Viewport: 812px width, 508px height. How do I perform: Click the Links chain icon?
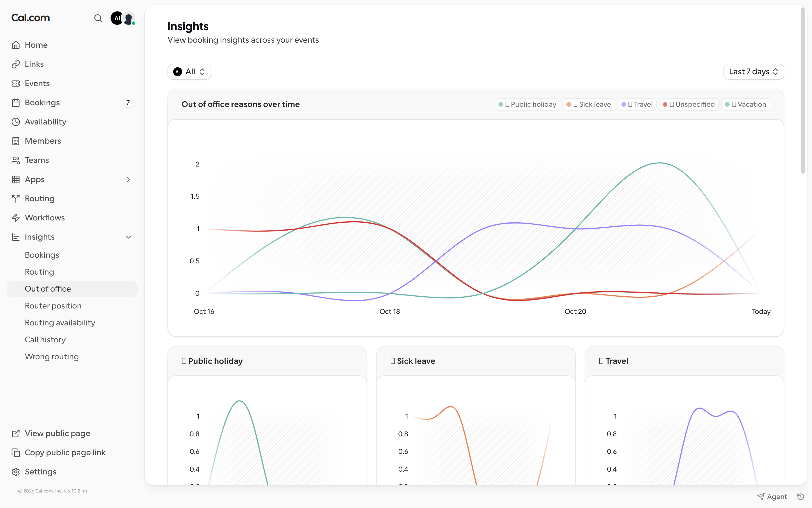coord(16,64)
